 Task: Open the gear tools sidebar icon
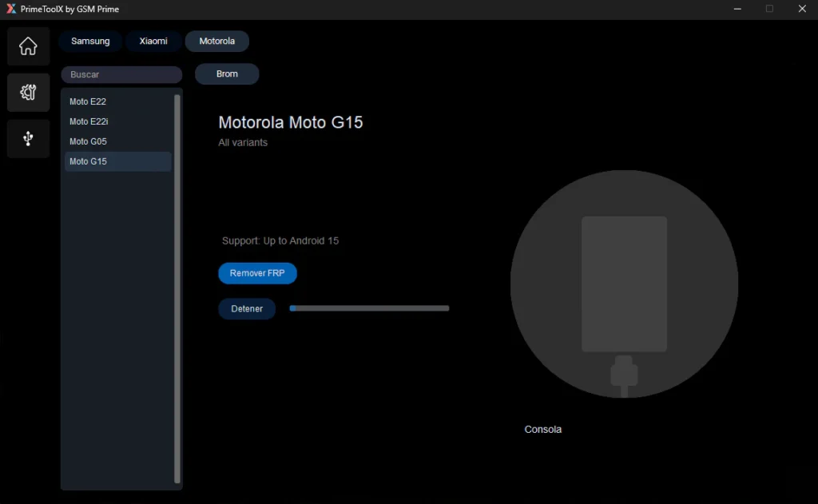click(28, 93)
